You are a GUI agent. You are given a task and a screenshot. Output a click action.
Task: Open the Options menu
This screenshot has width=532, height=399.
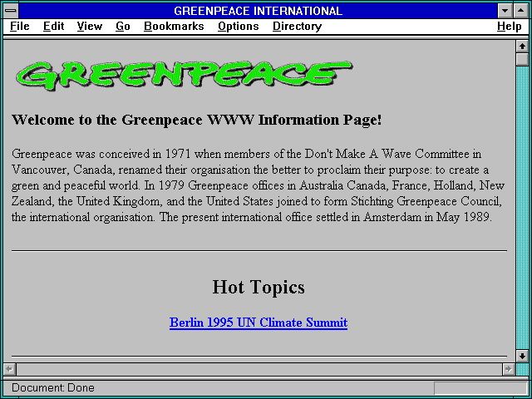click(x=239, y=26)
